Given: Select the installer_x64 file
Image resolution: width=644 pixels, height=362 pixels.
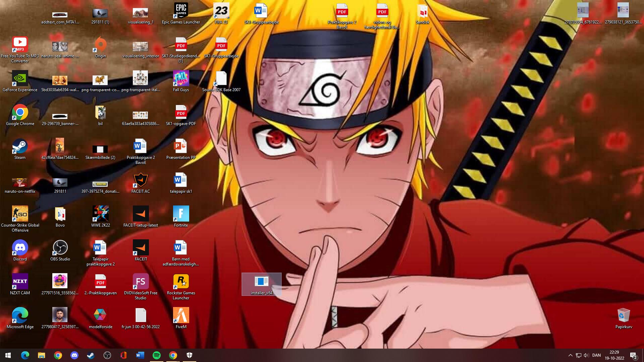Looking at the screenshot, I should click(x=261, y=282).
